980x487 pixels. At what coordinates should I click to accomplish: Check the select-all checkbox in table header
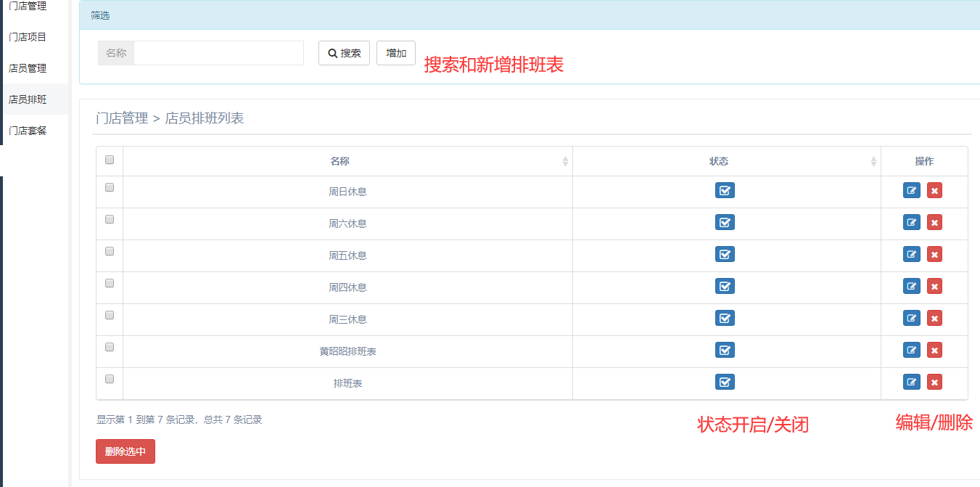click(x=110, y=160)
